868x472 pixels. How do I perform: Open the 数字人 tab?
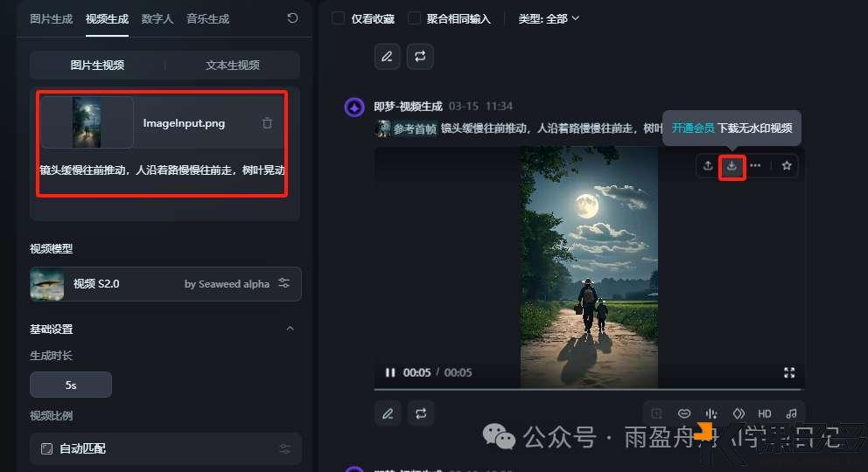click(x=157, y=18)
